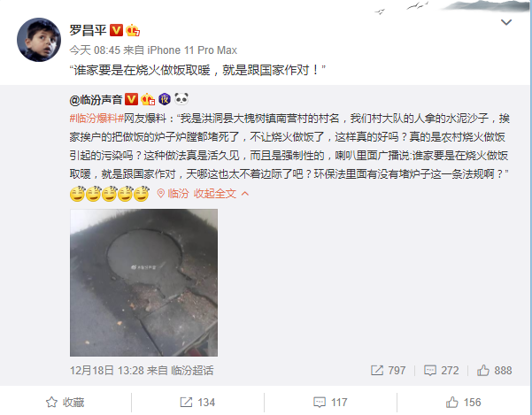Open the 临汾 location tag
The width and height of the screenshot is (532, 415).
[x=173, y=194]
